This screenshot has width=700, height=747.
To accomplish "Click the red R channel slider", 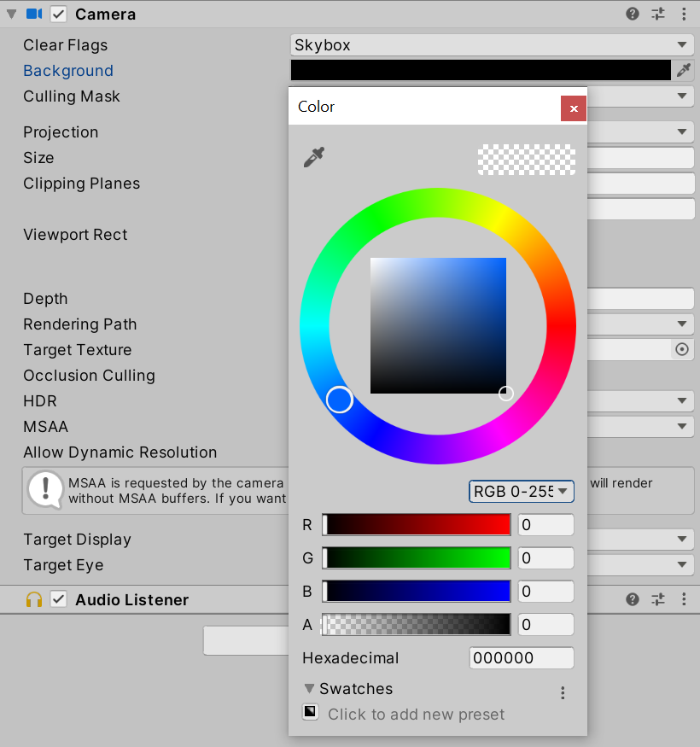I will 417,525.
